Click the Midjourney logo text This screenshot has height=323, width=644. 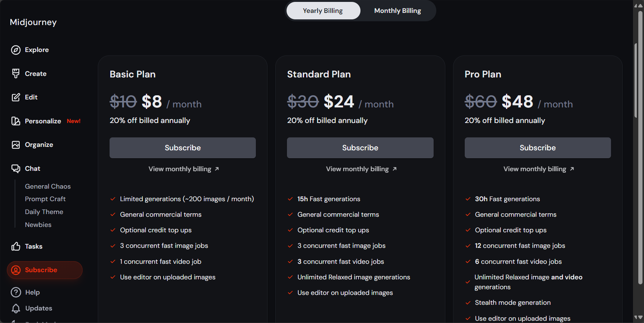click(x=33, y=22)
